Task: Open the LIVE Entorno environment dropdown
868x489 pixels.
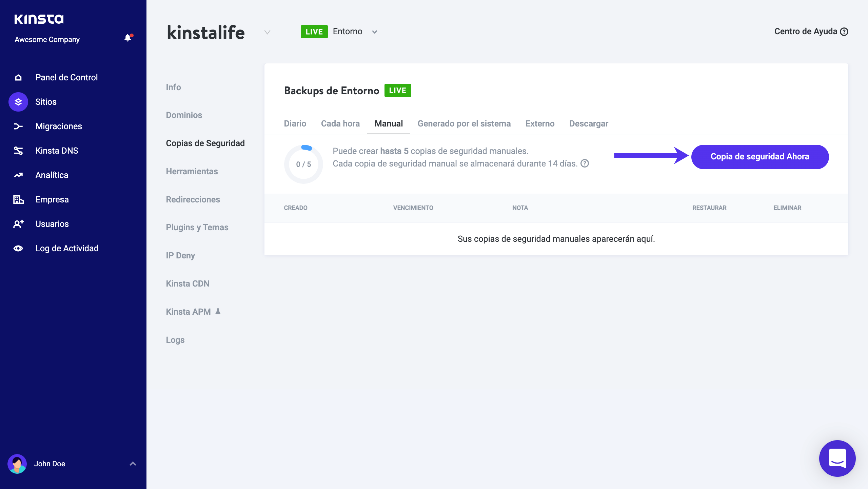Action: [x=374, y=32]
